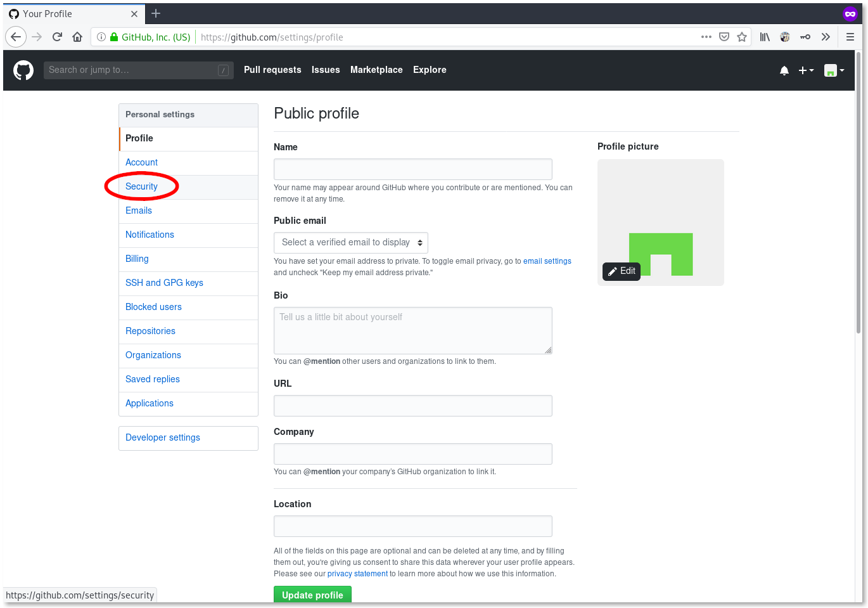Click the GitHub octocat logo
Screen dimensions: 868x608
(23, 70)
